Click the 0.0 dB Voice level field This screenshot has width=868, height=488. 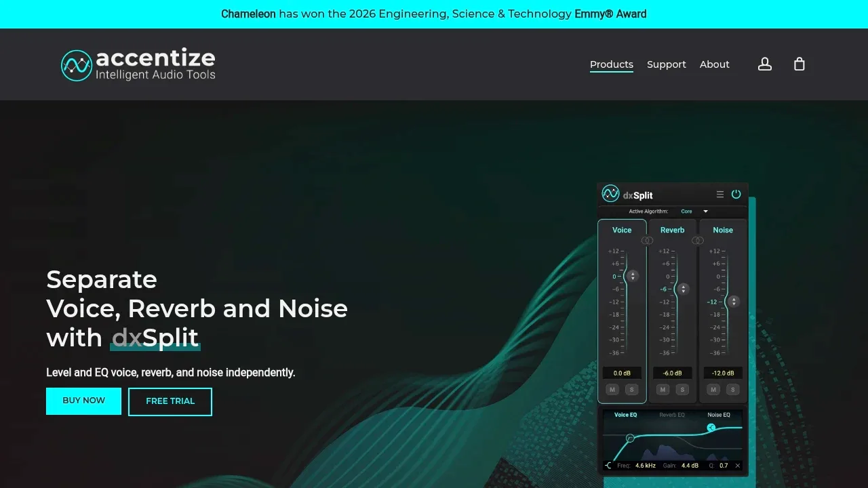pos(622,373)
